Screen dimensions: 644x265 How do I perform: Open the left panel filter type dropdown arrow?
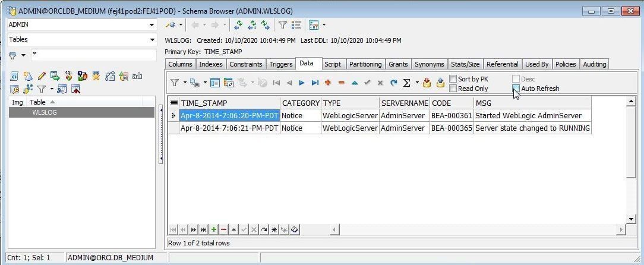[23, 55]
